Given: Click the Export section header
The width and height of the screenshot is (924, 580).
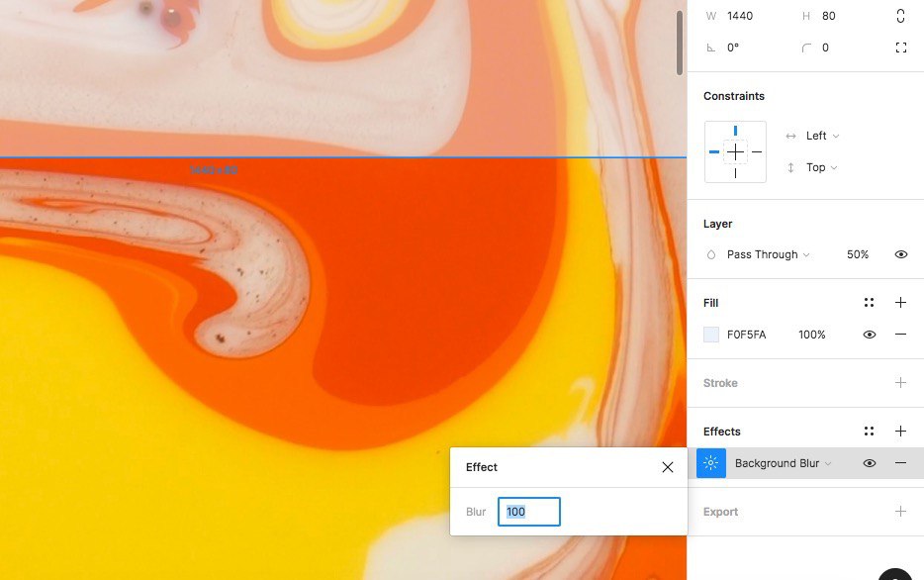Looking at the screenshot, I should point(720,511).
